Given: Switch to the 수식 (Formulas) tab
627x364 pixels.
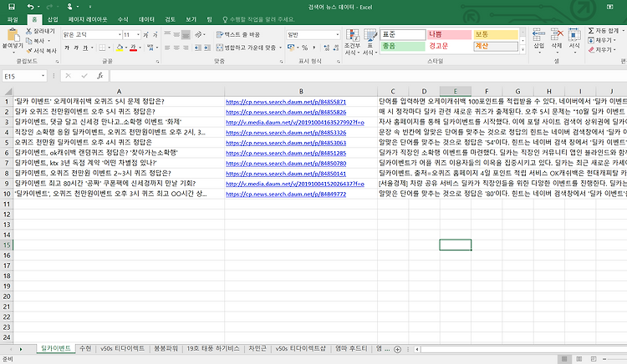Looking at the screenshot, I should [x=123, y=19].
